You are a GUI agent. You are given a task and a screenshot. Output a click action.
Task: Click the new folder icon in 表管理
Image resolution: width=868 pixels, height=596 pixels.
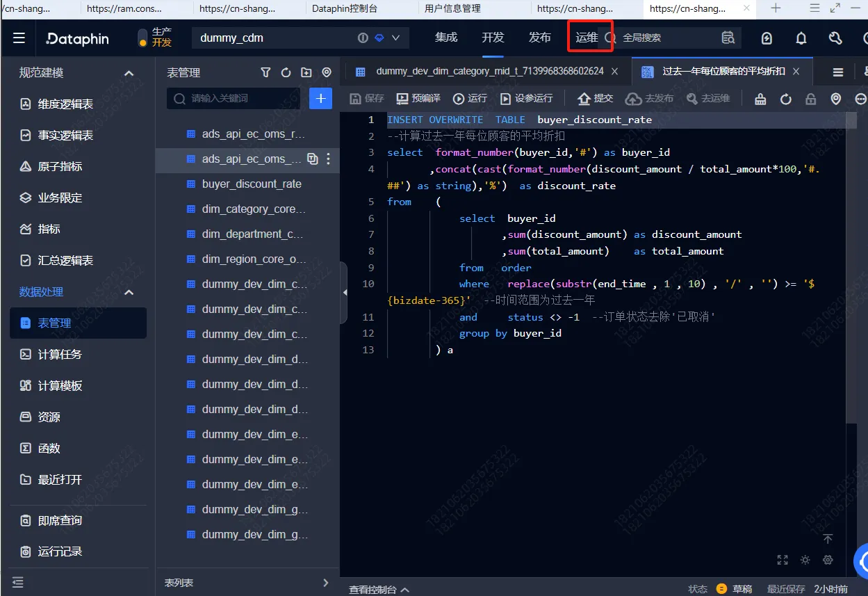click(x=306, y=72)
